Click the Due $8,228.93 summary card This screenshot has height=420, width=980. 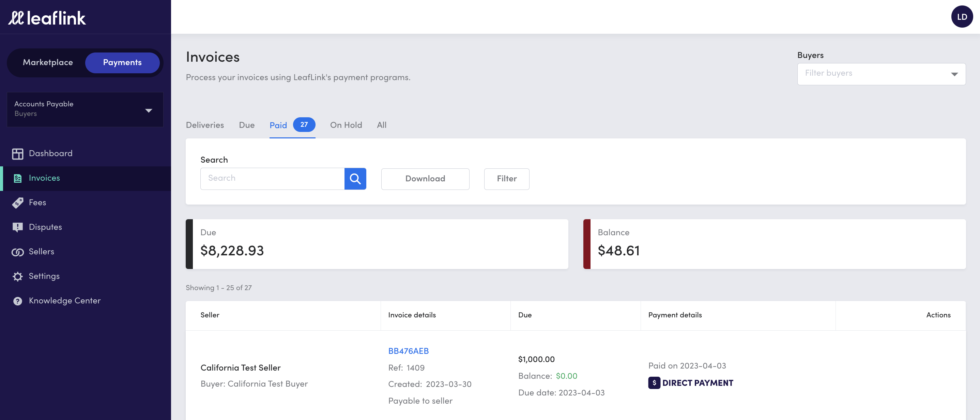tap(377, 244)
